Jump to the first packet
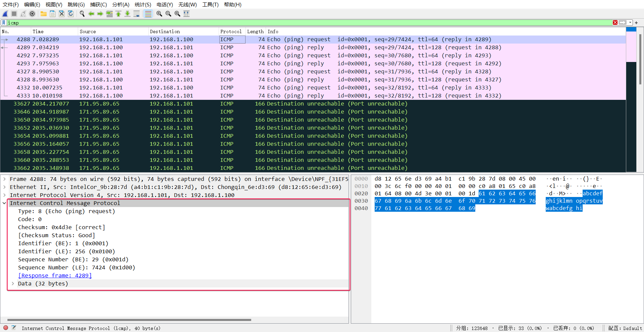 coord(118,14)
